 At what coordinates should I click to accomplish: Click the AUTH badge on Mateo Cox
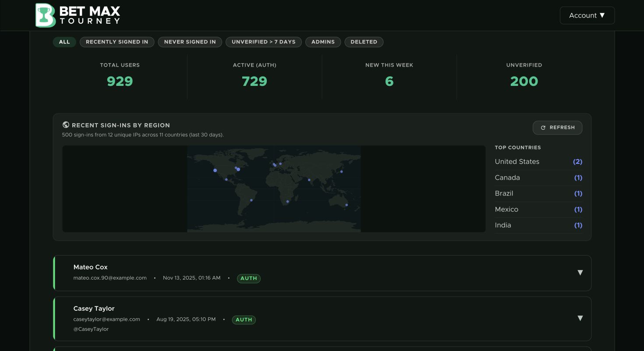[249, 278]
